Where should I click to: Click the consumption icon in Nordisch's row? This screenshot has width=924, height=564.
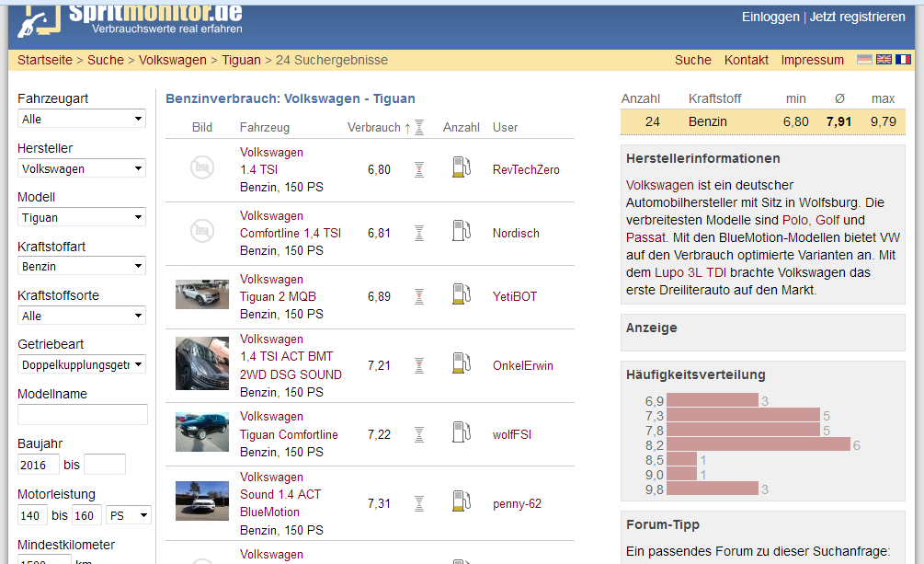[419, 234]
